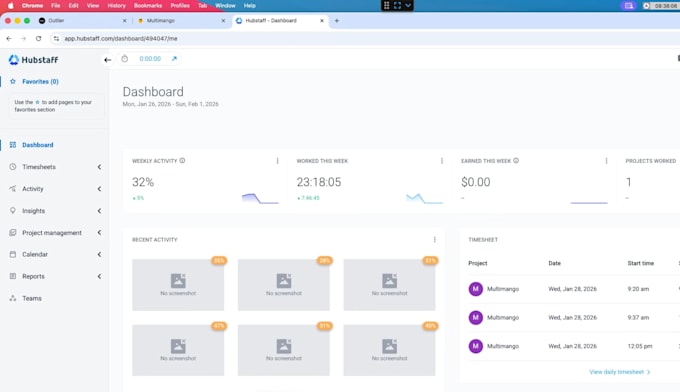Collapse the sidebar with the back arrow
Image resolution: width=680 pixels, height=392 pixels.
click(x=107, y=60)
